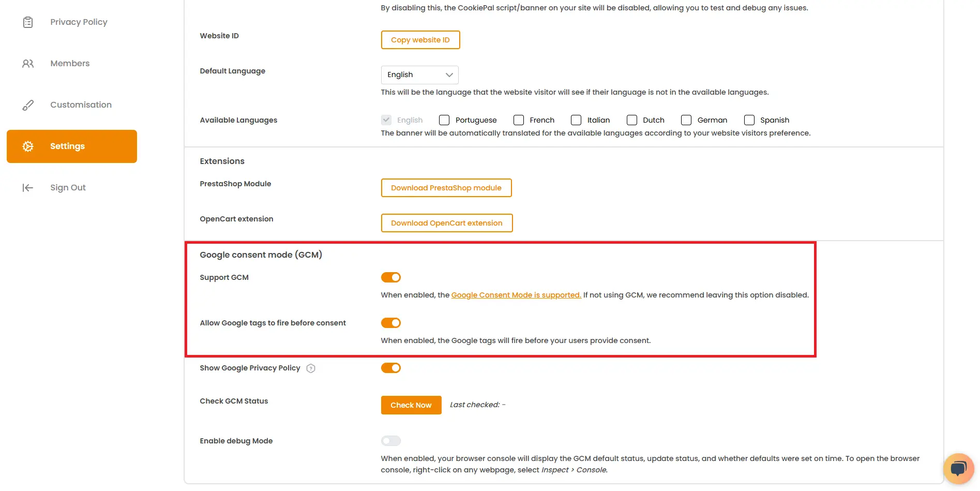
Task: Click the Privacy Policy document icon
Action: pyautogui.click(x=27, y=22)
